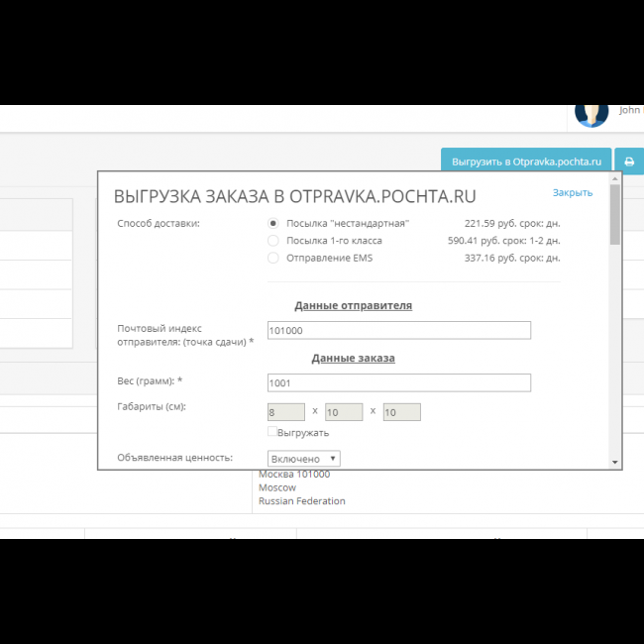The height and width of the screenshot is (644, 644).
Task: Click the modal scrollbar up arrow
Action: pyautogui.click(x=615, y=178)
